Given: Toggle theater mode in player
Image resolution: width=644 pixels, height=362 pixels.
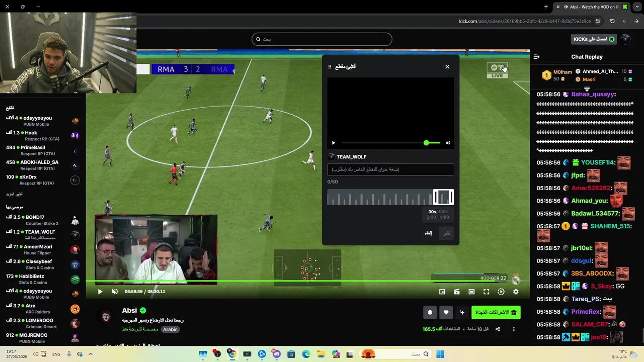Looking at the screenshot, I should coord(471,292).
